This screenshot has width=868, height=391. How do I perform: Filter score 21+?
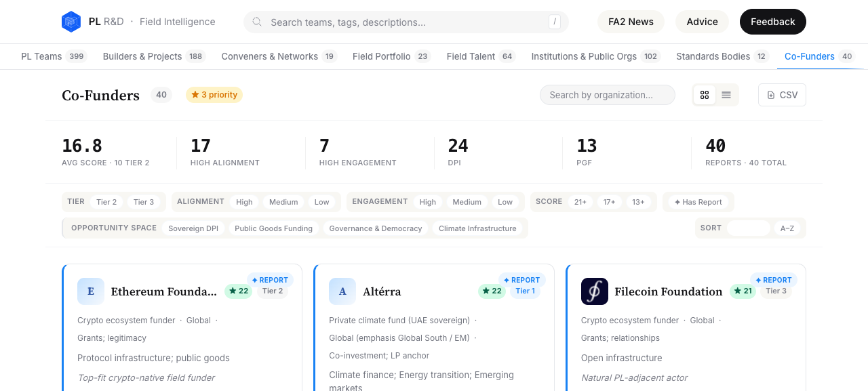pos(580,202)
